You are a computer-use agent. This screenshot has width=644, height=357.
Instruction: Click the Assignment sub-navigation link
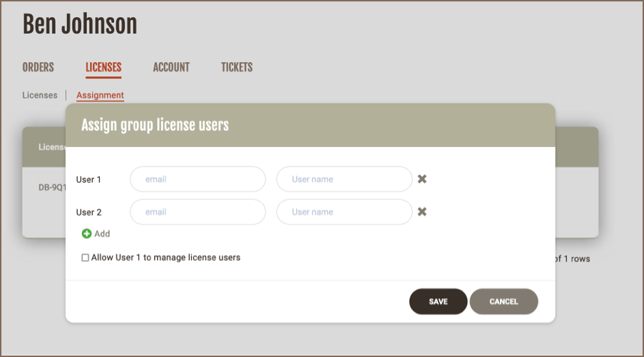pyautogui.click(x=100, y=95)
